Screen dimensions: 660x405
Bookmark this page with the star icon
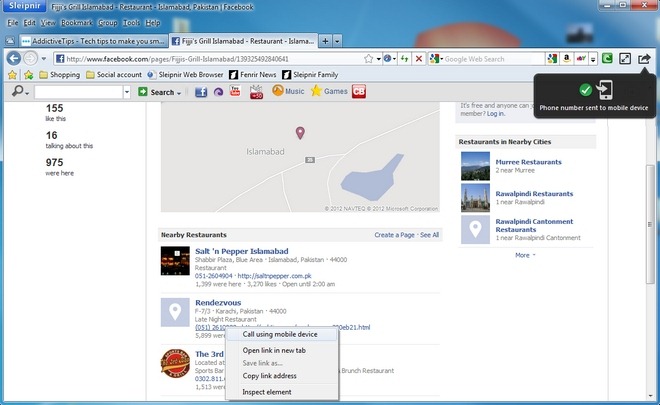[x=369, y=59]
